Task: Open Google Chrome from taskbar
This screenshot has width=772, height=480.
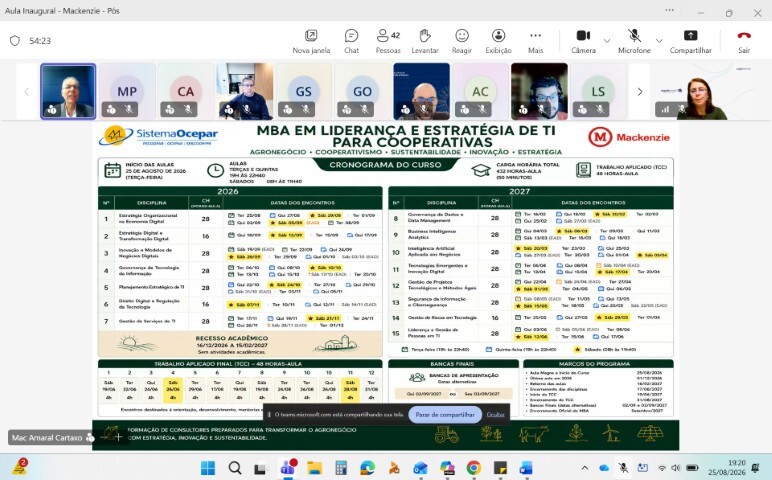Action: pos(474,467)
